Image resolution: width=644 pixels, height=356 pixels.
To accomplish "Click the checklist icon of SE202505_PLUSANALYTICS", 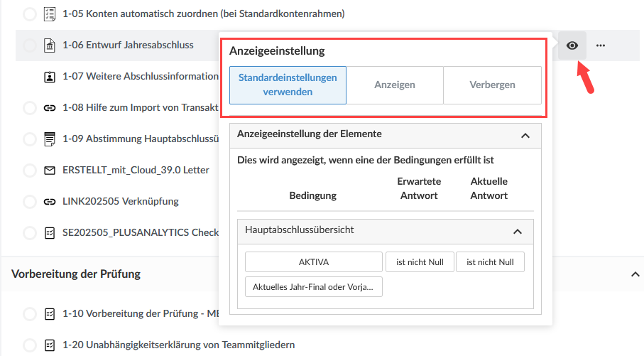I will coord(50,233).
